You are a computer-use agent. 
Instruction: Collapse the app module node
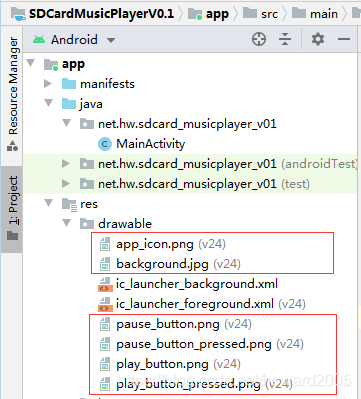click(31, 63)
